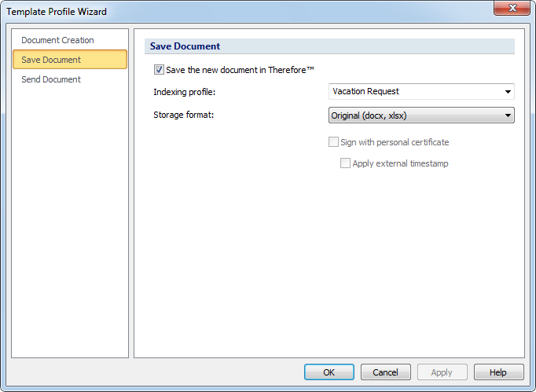Enable Apply external timestamp checkbox

345,163
